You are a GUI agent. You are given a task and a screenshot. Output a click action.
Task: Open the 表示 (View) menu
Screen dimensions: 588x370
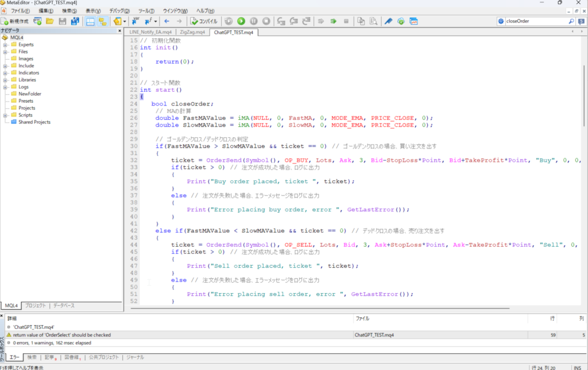(93, 11)
